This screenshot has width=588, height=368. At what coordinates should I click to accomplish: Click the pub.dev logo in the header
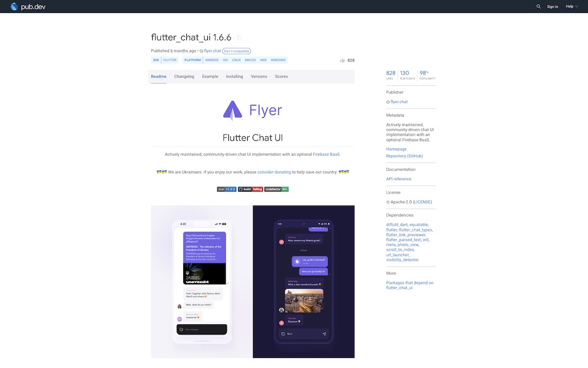click(x=28, y=6)
